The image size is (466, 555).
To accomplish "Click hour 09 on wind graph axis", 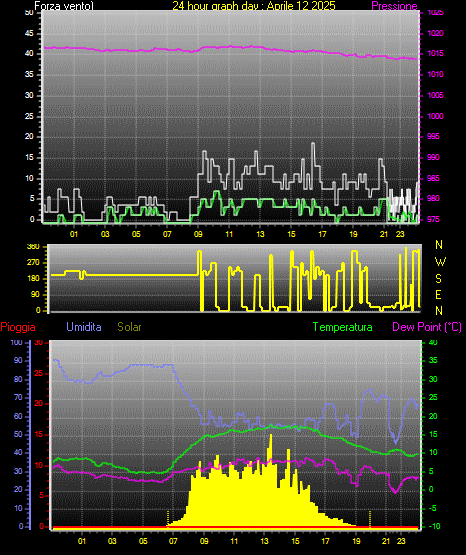I will click(198, 234).
